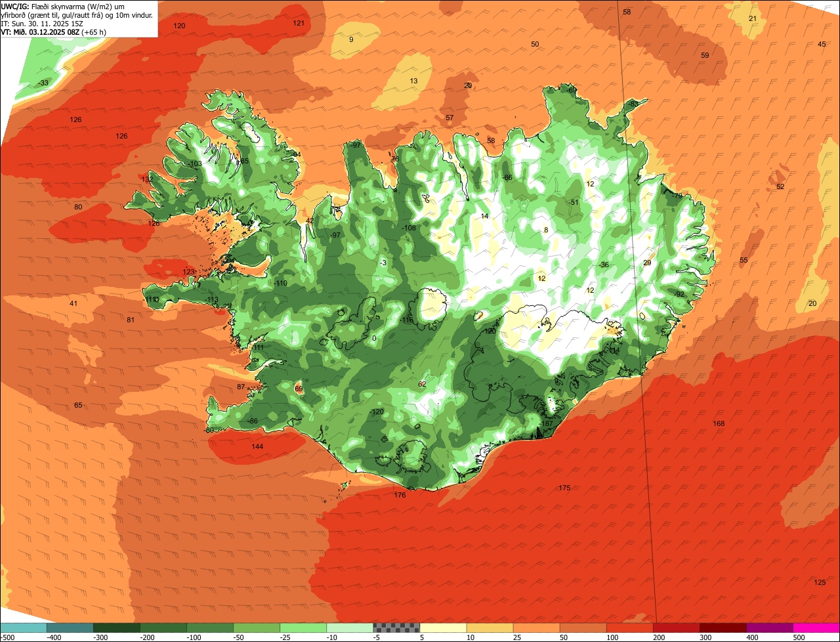Click the flux value '69' in southwest Iceland
The image size is (840, 642).
299,389
